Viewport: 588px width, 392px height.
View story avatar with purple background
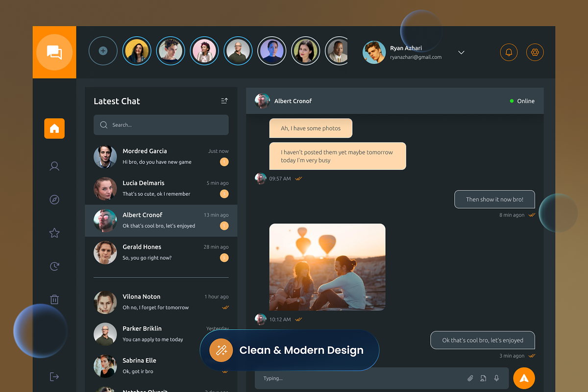(272, 51)
